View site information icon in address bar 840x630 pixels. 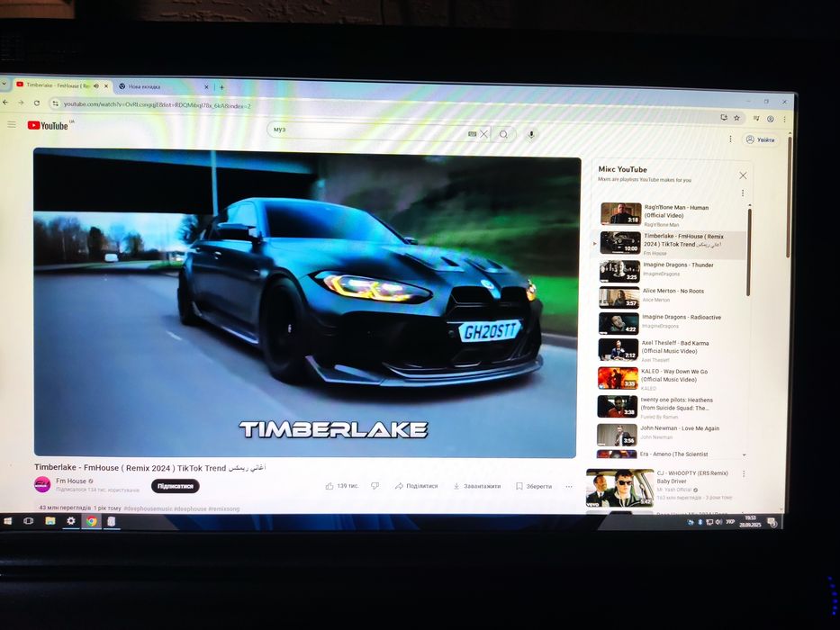coord(55,103)
